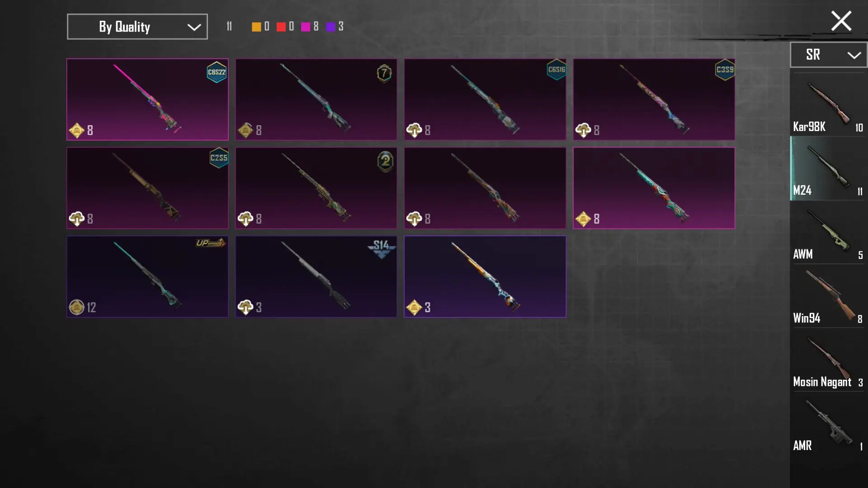Click the purple quality color swatch
This screenshot has height=488, width=868.
[x=330, y=27]
